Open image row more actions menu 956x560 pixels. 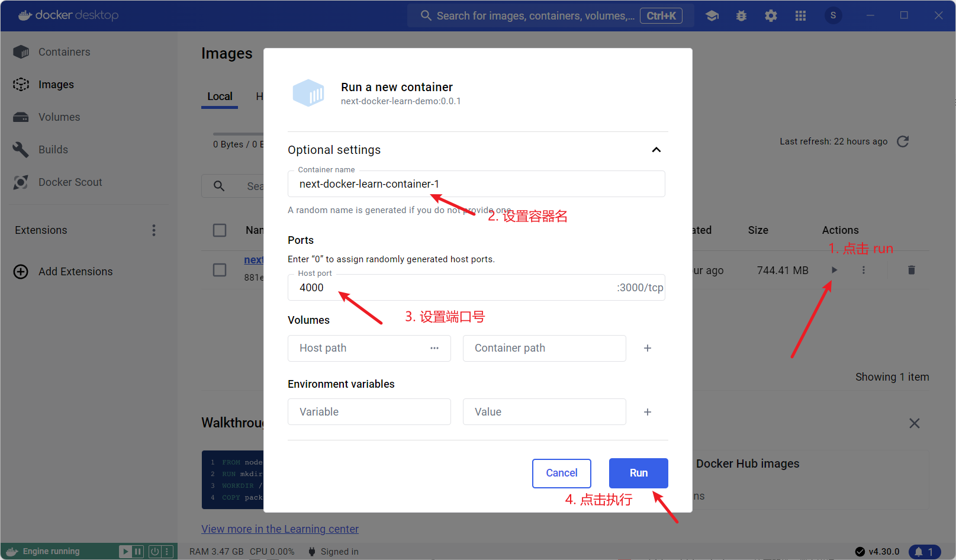coord(864,270)
